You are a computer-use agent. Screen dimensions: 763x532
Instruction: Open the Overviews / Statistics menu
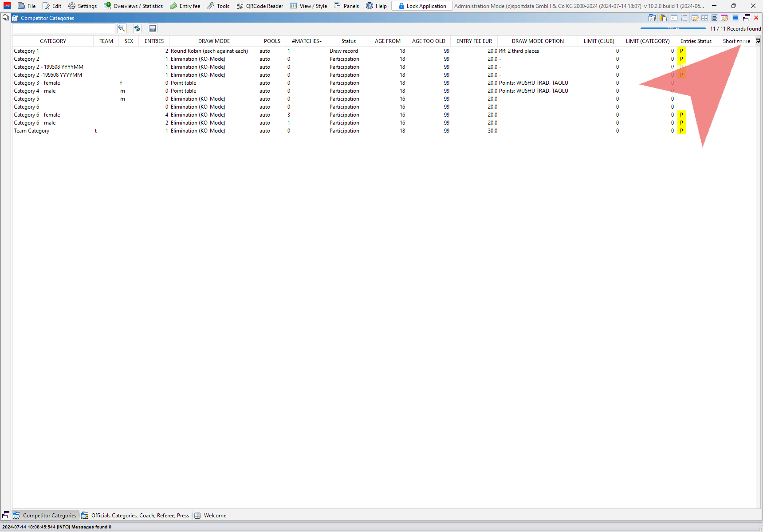(134, 6)
